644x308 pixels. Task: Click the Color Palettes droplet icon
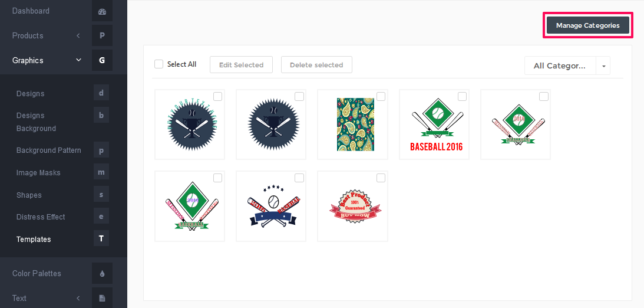[x=102, y=273]
